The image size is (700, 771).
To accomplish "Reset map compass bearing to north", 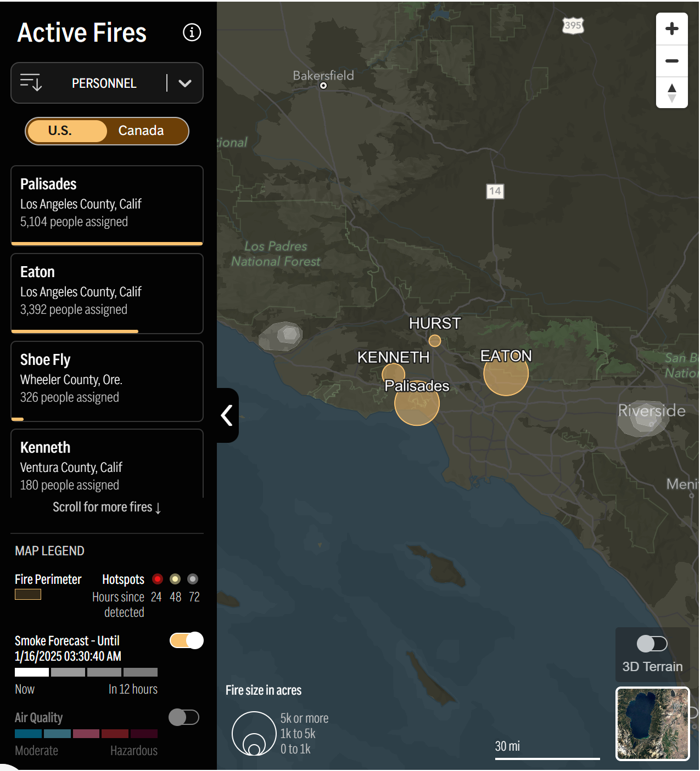I will [x=671, y=93].
